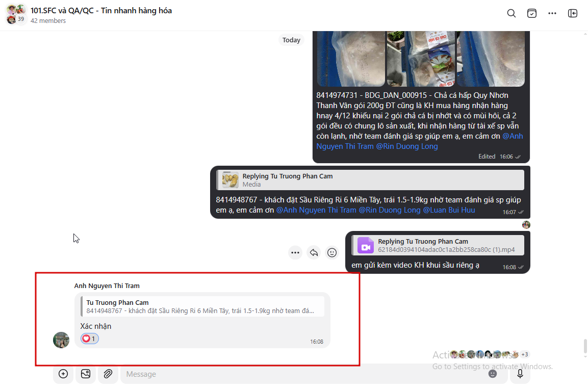
Task: Open the mp4 video file attachment icon
Action: pos(365,245)
